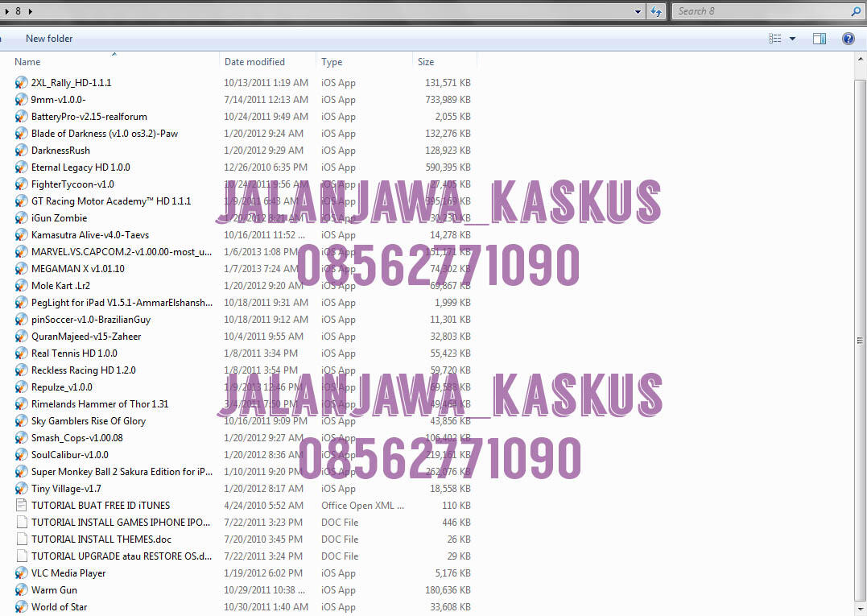The height and width of the screenshot is (616, 867).
Task: Select file Repulze_v1.0.0
Action: 61,387
